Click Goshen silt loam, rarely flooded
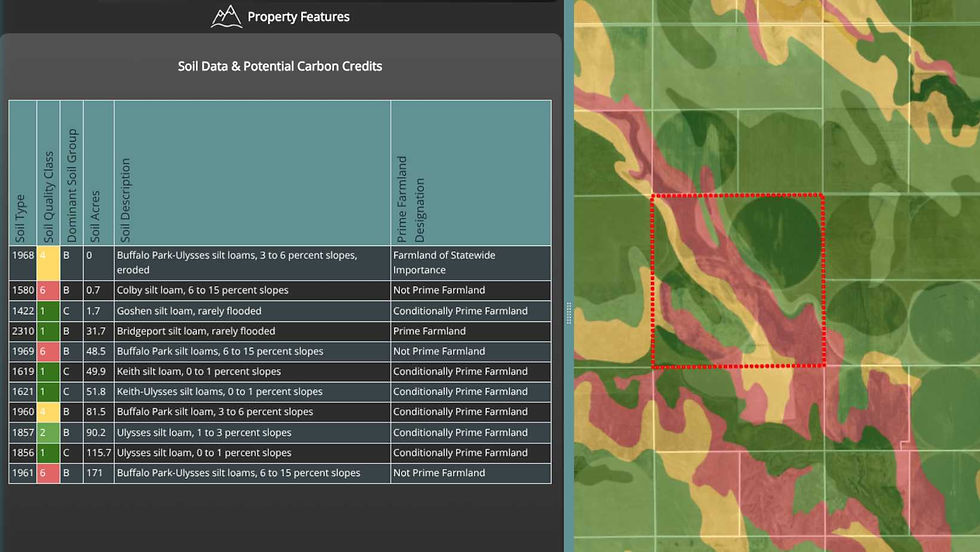 click(x=189, y=311)
